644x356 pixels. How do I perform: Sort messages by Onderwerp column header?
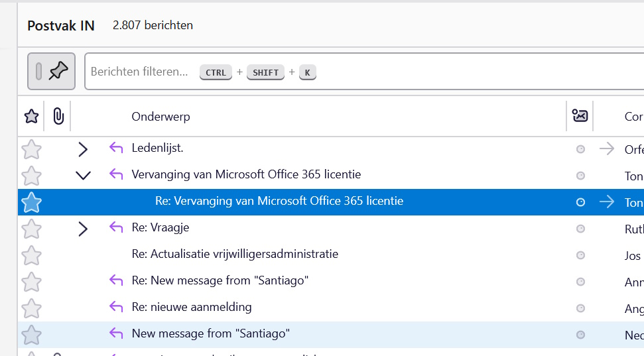point(161,117)
